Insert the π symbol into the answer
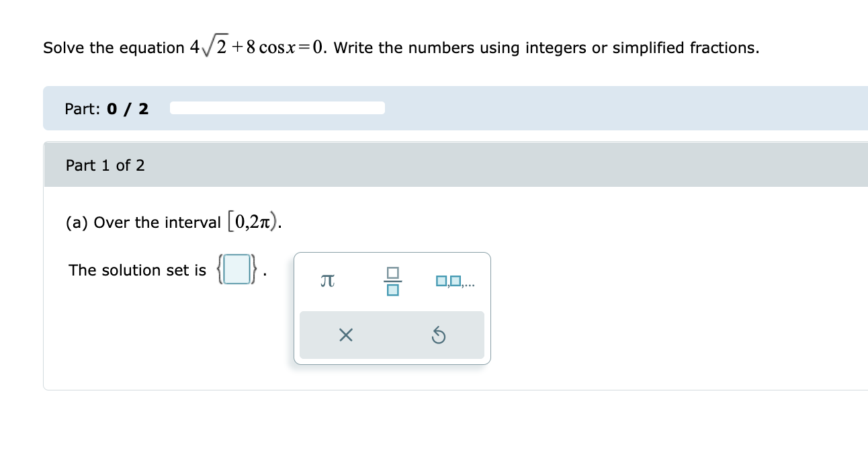Screen dimensions: 868x457 click(327, 281)
